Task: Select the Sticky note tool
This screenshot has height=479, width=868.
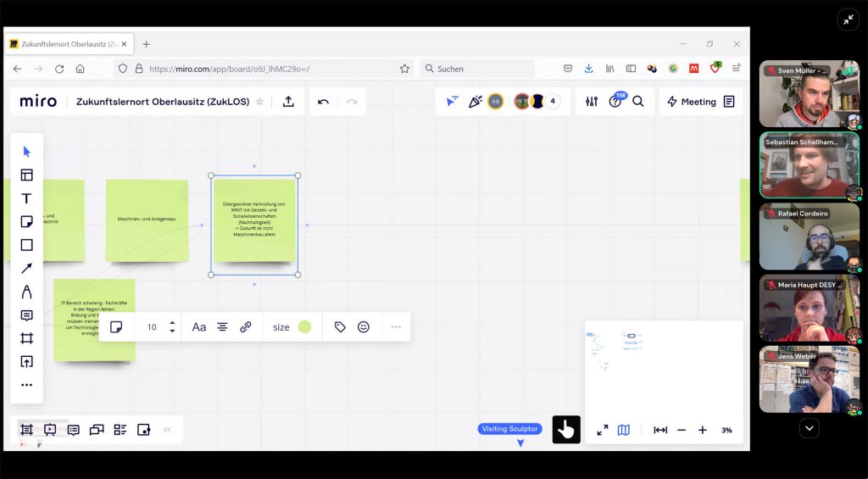Action: [x=26, y=221]
